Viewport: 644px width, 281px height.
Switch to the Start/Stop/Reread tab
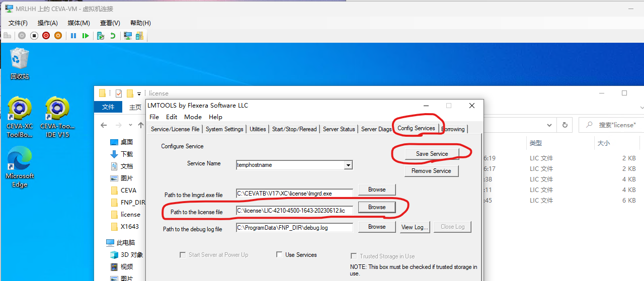click(294, 129)
